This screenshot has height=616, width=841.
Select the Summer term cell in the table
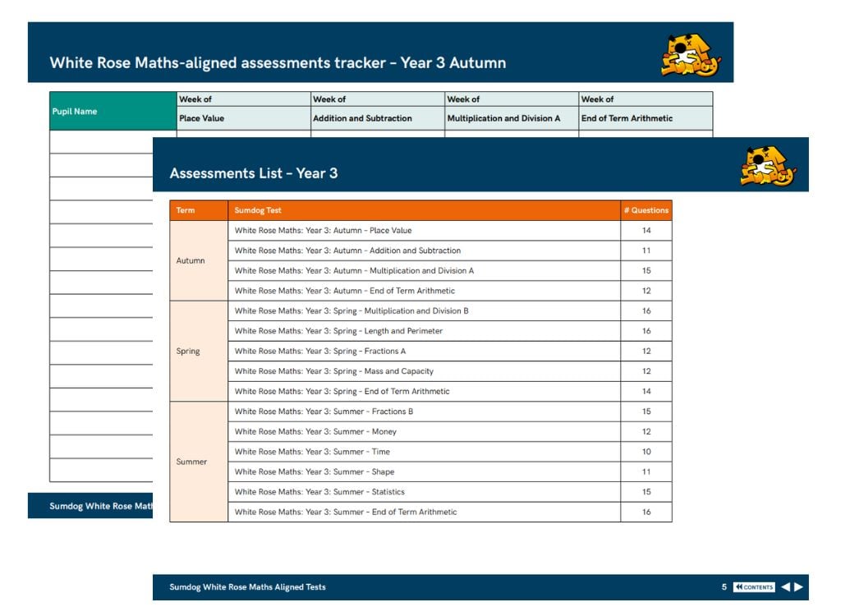click(192, 462)
